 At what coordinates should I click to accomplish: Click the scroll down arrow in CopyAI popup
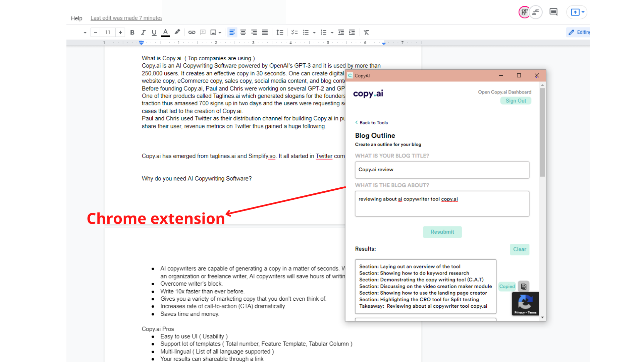542,317
